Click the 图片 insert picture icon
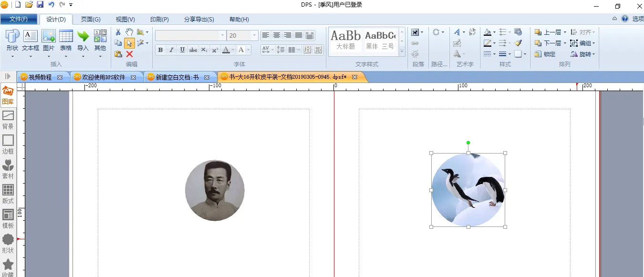This screenshot has width=644, height=277. click(49, 37)
